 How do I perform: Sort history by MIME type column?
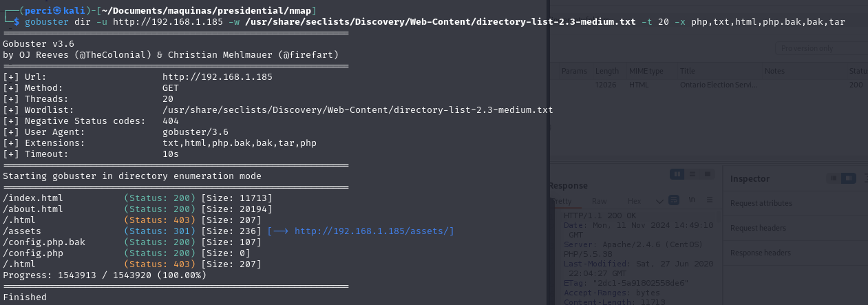click(x=646, y=71)
